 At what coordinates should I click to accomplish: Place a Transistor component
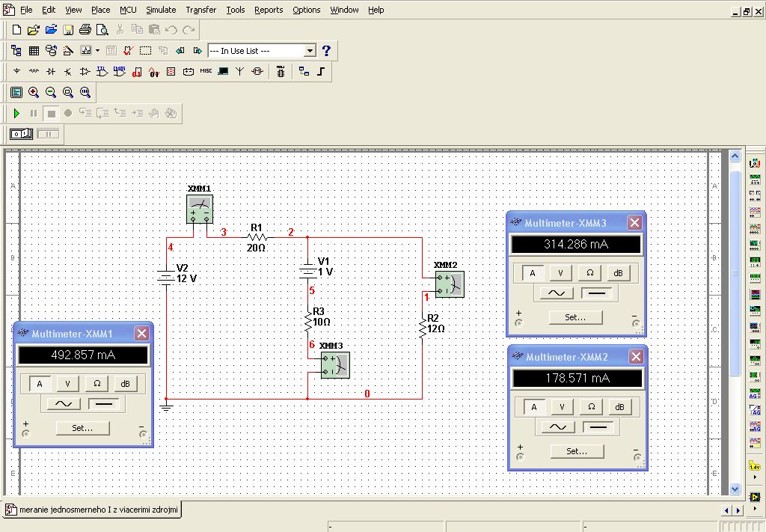[x=68, y=71]
